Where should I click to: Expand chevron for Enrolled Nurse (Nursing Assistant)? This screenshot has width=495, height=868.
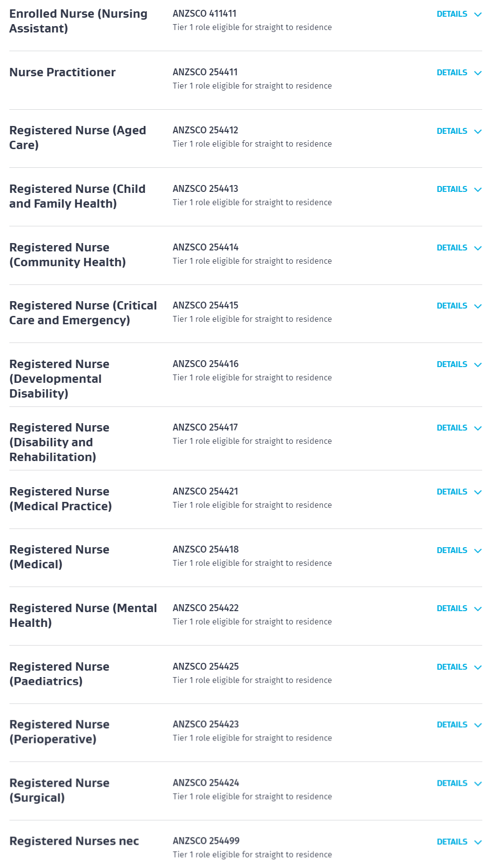coord(477,14)
